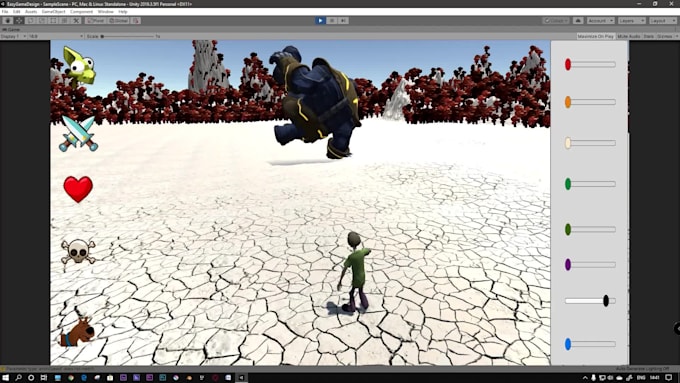Click the bright green-handled slider

[x=590, y=184]
